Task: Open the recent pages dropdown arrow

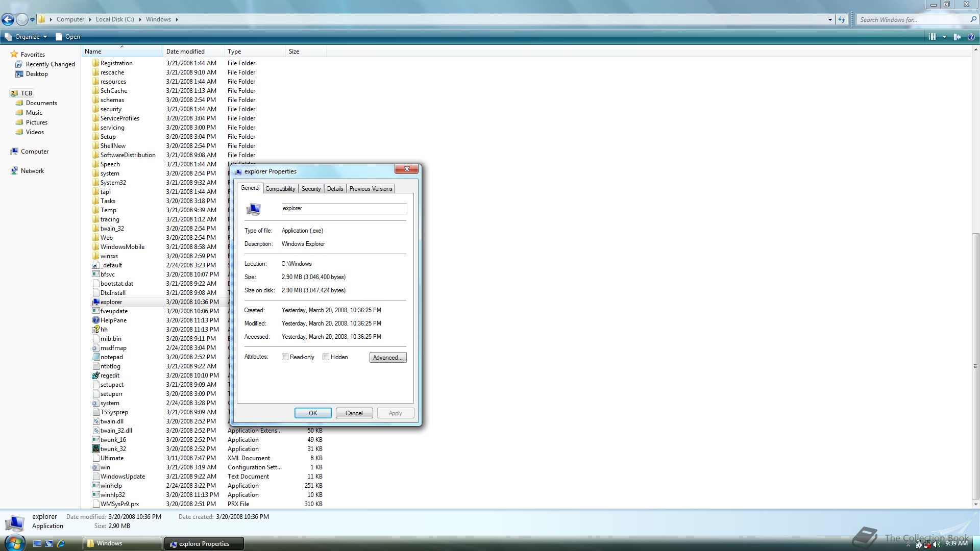Action: (x=32, y=20)
